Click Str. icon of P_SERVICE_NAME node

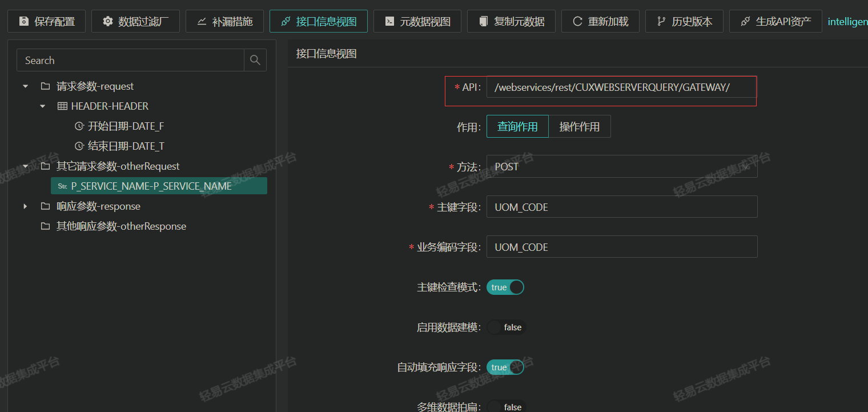tap(62, 186)
